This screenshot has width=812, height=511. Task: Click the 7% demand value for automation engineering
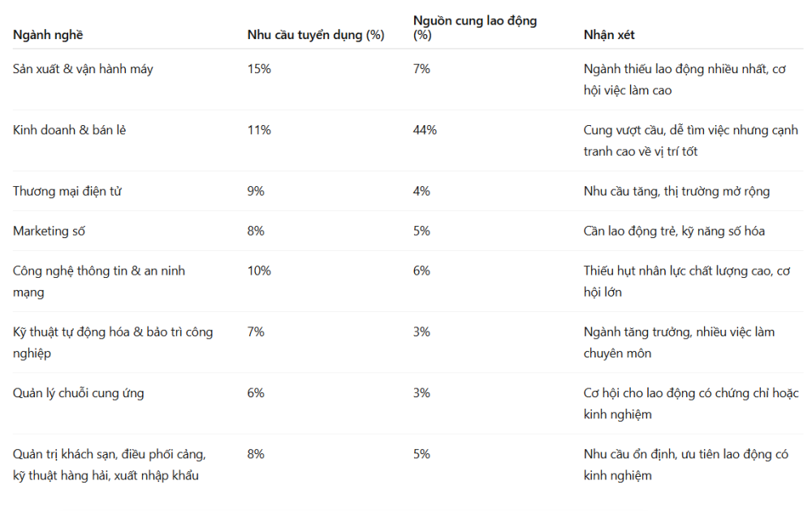[x=256, y=331]
